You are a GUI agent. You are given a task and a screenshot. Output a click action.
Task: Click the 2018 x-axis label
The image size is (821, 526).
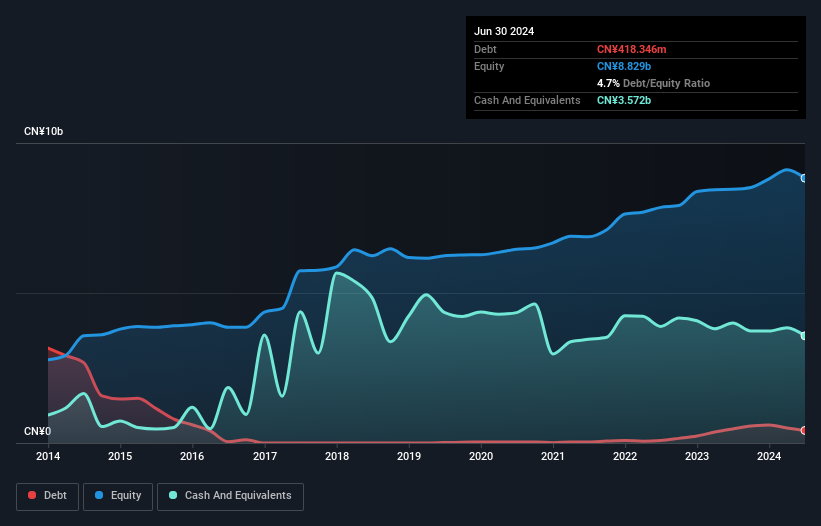337,456
